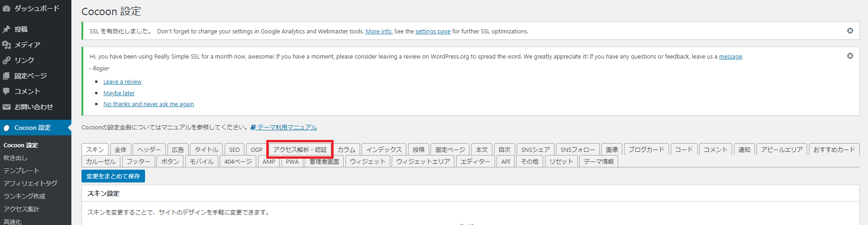
Task: Select the SEO tab
Action: coord(234,150)
